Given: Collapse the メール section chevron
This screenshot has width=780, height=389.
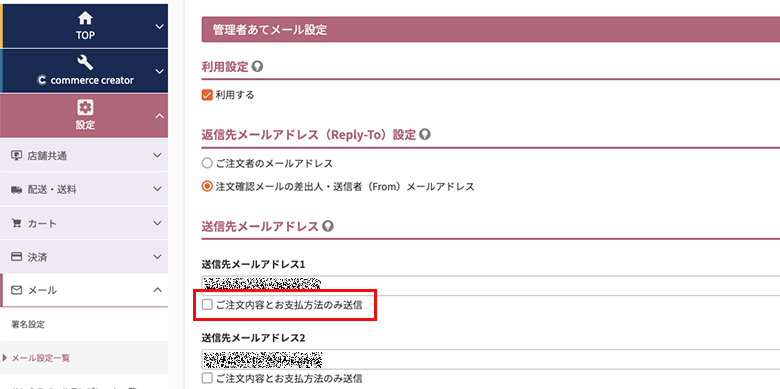Looking at the screenshot, I should click(157, 290).
